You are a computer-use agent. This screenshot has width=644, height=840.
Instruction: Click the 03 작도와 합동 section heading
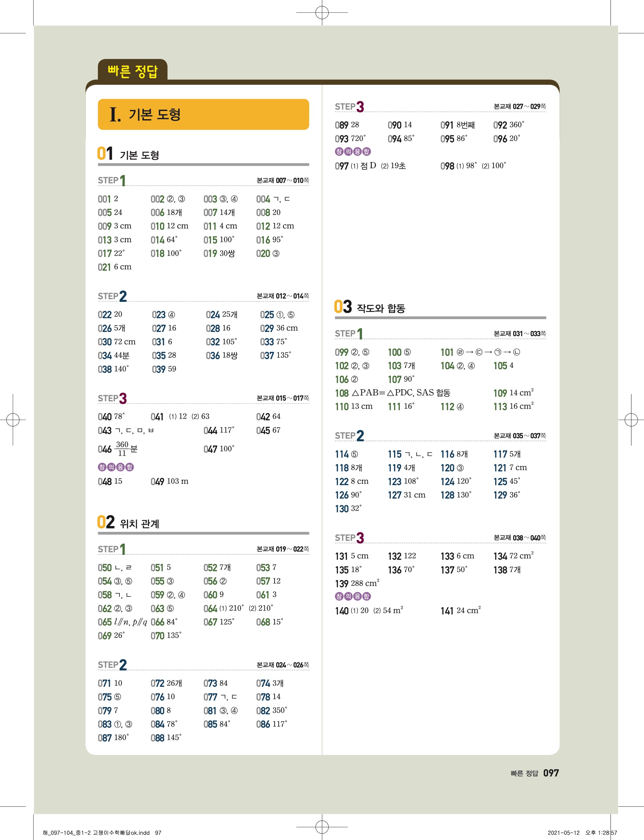[369, 307]
